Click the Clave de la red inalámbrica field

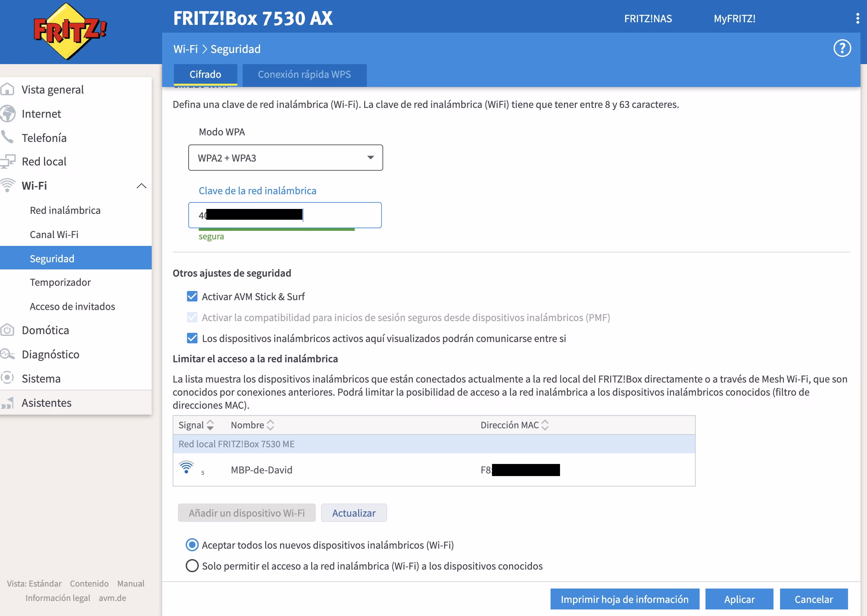[285, 215]
